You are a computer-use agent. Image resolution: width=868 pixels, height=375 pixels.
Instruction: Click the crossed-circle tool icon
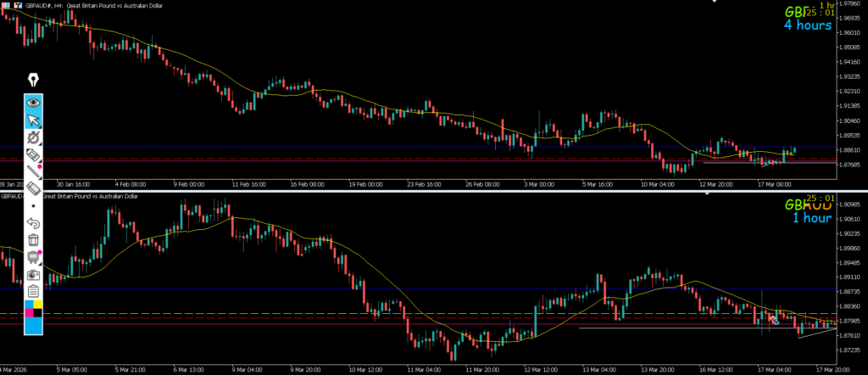pos(34,137)
